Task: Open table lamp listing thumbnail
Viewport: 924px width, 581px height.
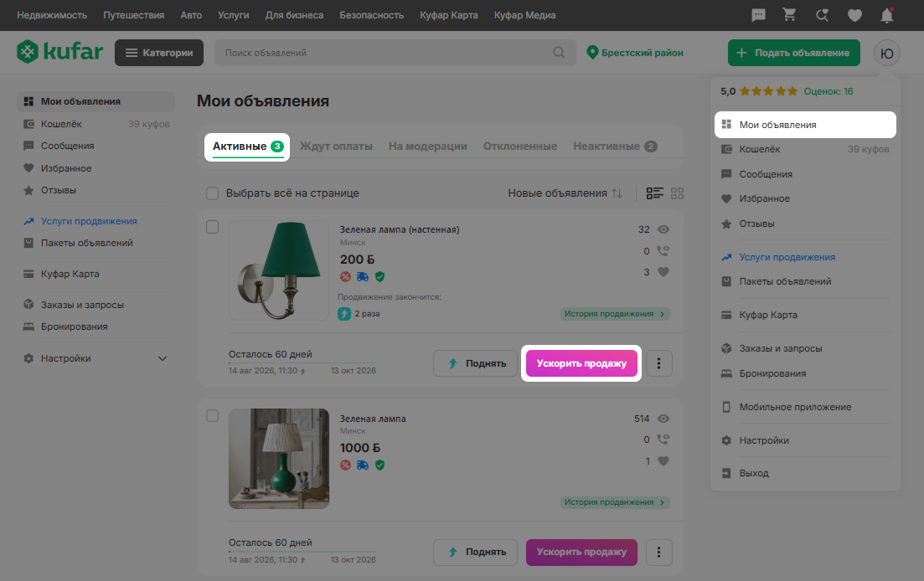Action: [x=279, y=459]
